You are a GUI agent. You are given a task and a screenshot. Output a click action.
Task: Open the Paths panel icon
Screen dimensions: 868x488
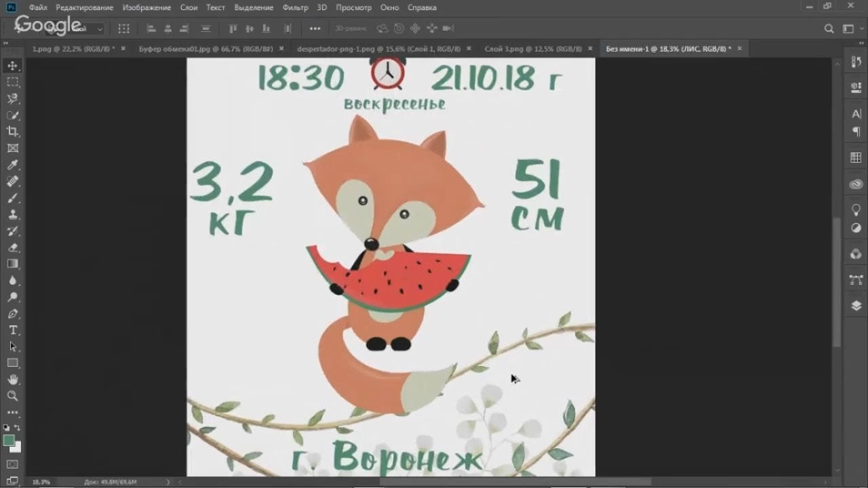click(x=856, y=279)
